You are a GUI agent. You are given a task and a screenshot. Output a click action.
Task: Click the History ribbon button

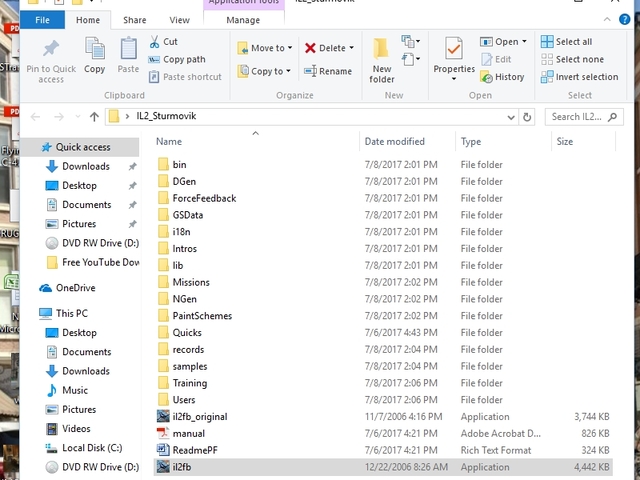502,77
